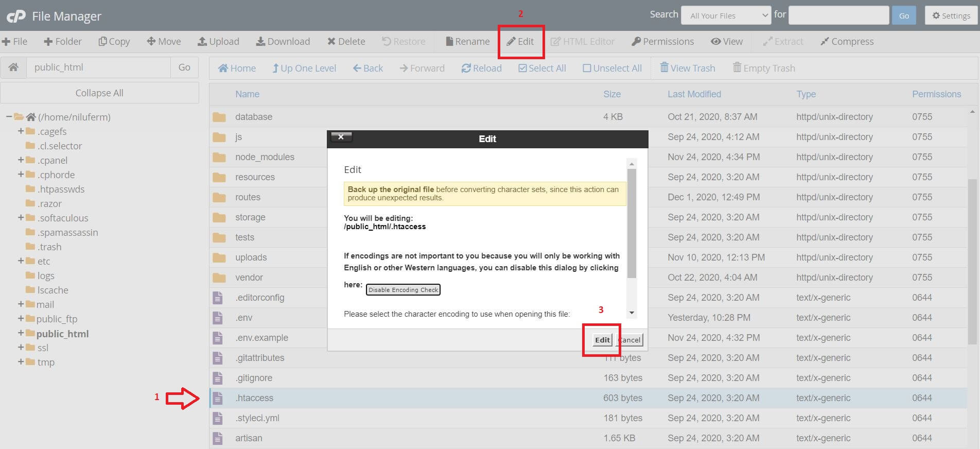Click the search text field
This screenshot has width=980, height=449.
[839, 15]
